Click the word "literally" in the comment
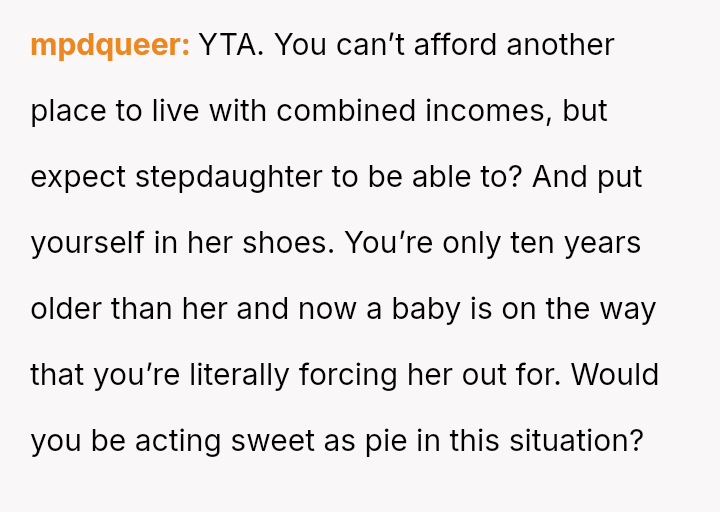 [x=239, y=376]
